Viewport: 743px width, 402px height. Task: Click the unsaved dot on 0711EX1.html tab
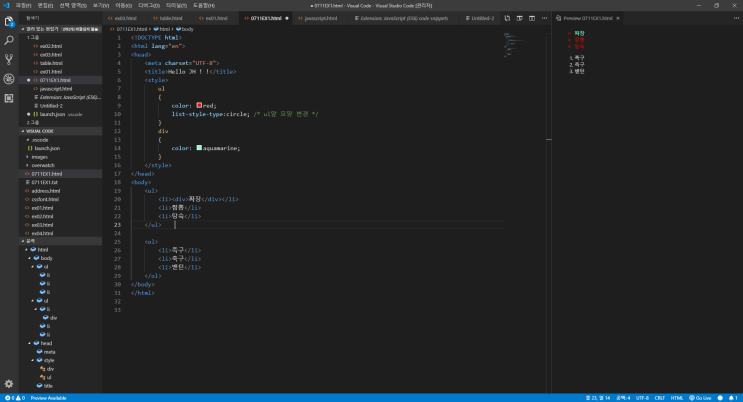tap(287, 18)
